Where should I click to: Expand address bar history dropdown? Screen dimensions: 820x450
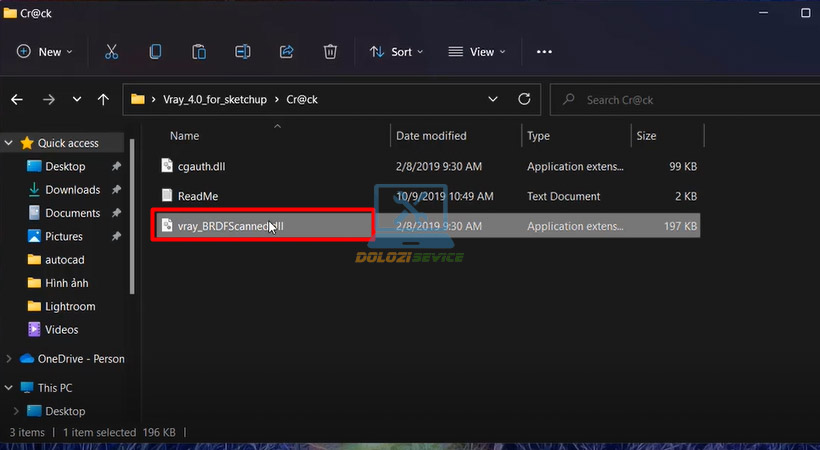click(492, 100)
